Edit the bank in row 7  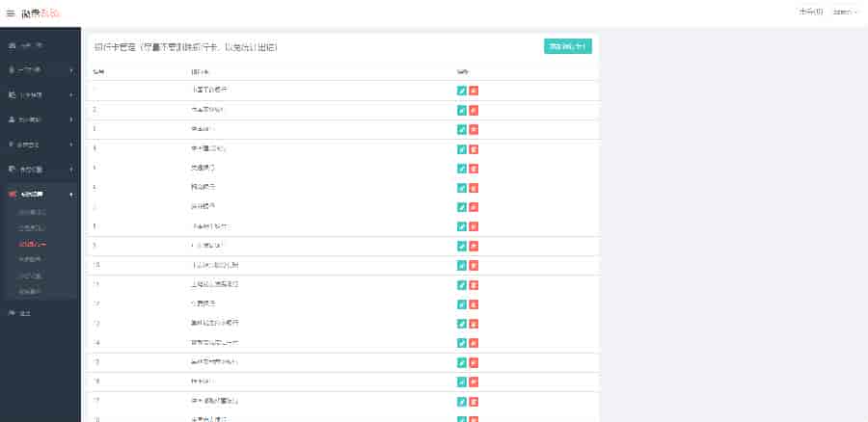pos(462,207)
